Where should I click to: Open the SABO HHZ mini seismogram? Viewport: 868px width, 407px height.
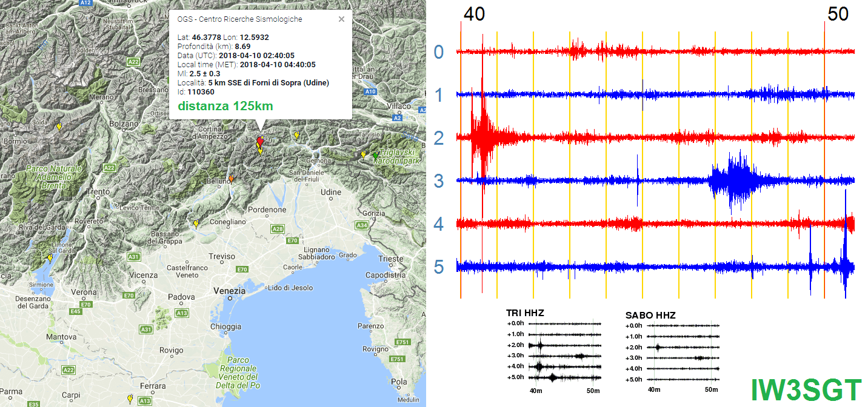click(683, 352)
